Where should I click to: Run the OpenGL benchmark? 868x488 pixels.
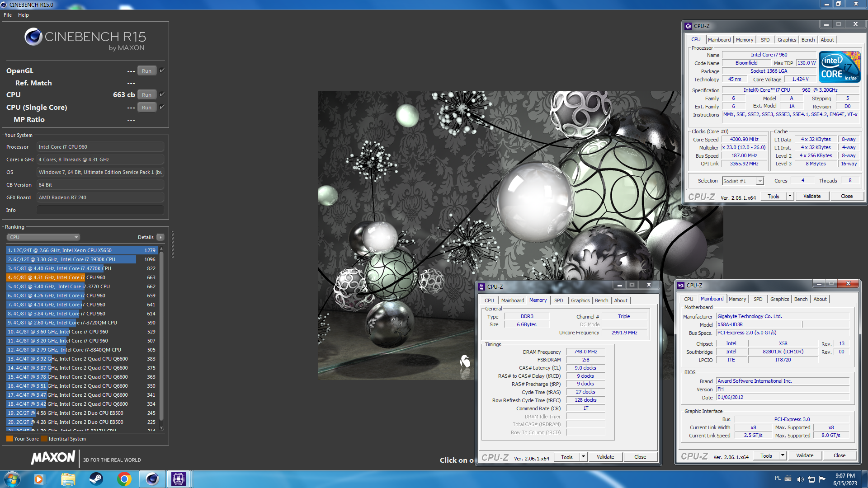pyautogui.click(x=147, y=71)
